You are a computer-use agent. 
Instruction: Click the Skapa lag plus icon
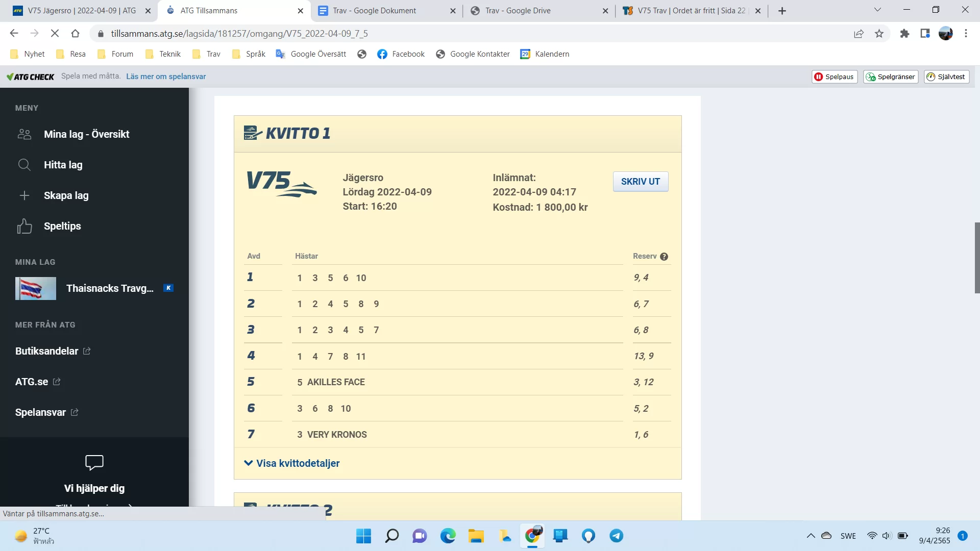(x=24, y=195)
